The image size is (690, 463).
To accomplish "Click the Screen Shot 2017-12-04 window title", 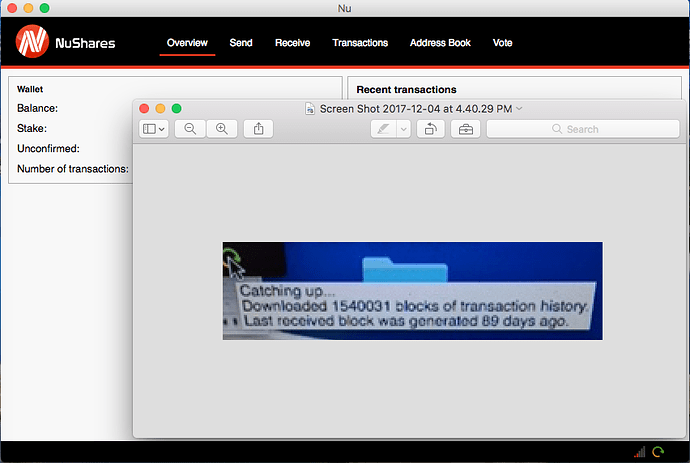I will pos(416,109).
